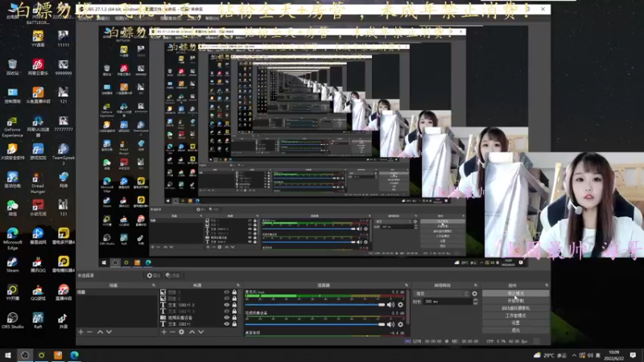Open 编辑 menu in OBS menu bar

pyautogui.click(x=103, y=19)
